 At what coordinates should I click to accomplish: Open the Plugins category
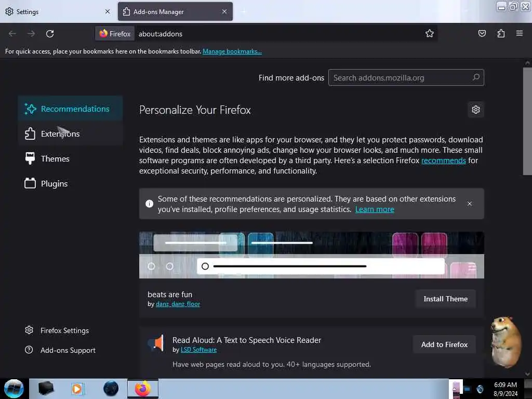pyautogui.click(x=70, y=183)
